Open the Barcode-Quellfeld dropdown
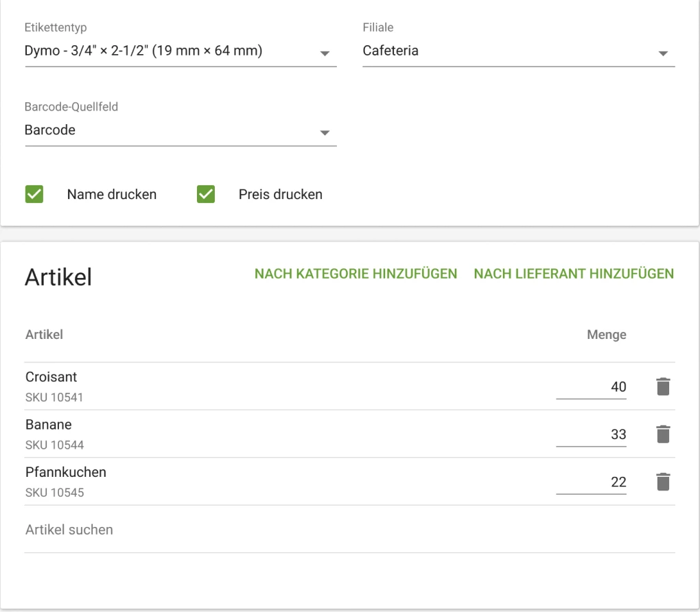Viewport: 700px width, 612px height. point(180,130)
